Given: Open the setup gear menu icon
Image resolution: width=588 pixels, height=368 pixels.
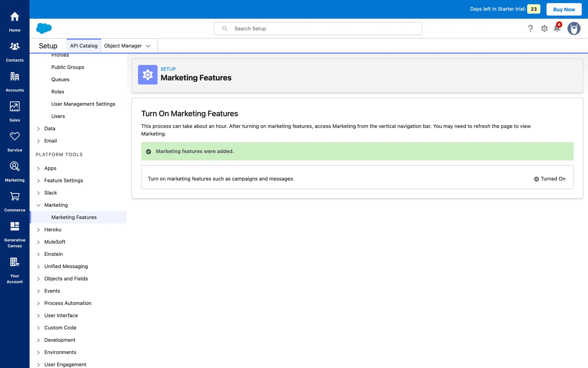Looking at the screenshot, I should click(544, 29).
